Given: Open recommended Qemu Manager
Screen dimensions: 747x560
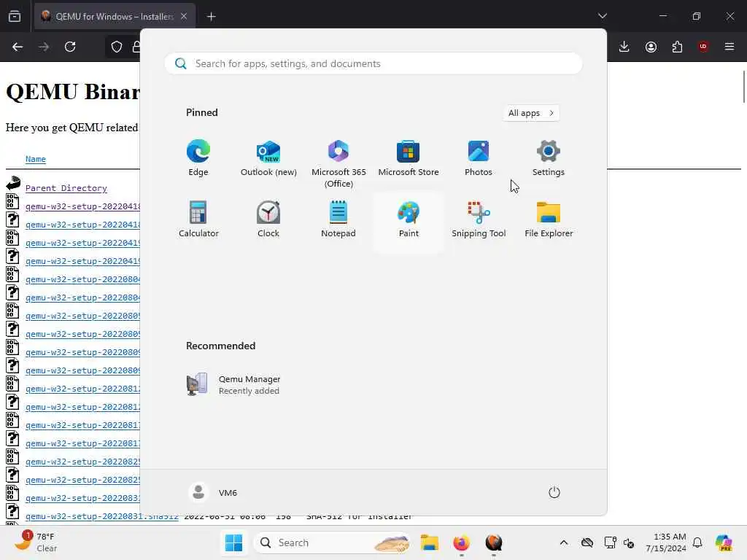Looking at the screenshot, I should coord(233,385).
